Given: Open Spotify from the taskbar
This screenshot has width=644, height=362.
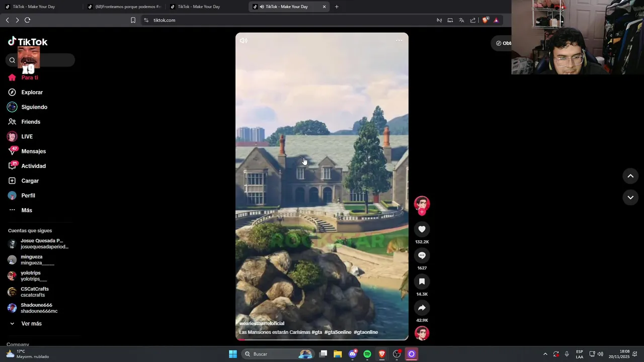Looking at the screenshot, I should [367, 354].
